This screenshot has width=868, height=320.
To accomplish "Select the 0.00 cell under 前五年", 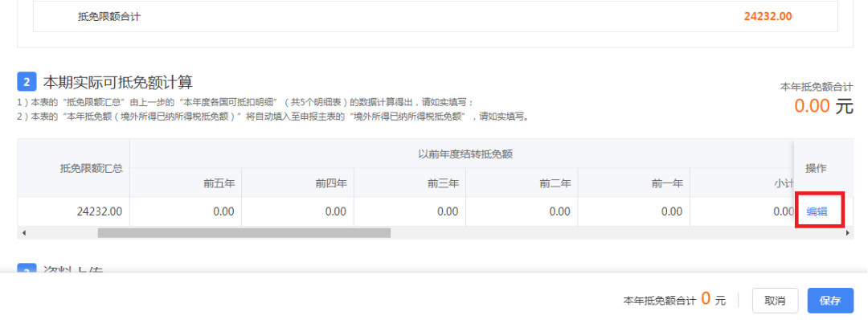I will [186, 211].
